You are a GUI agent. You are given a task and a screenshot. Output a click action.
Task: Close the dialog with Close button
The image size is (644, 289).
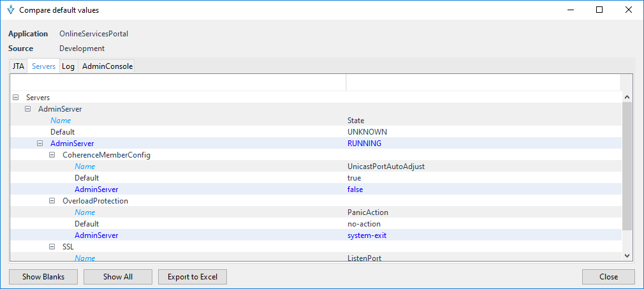tap(608, 277)
